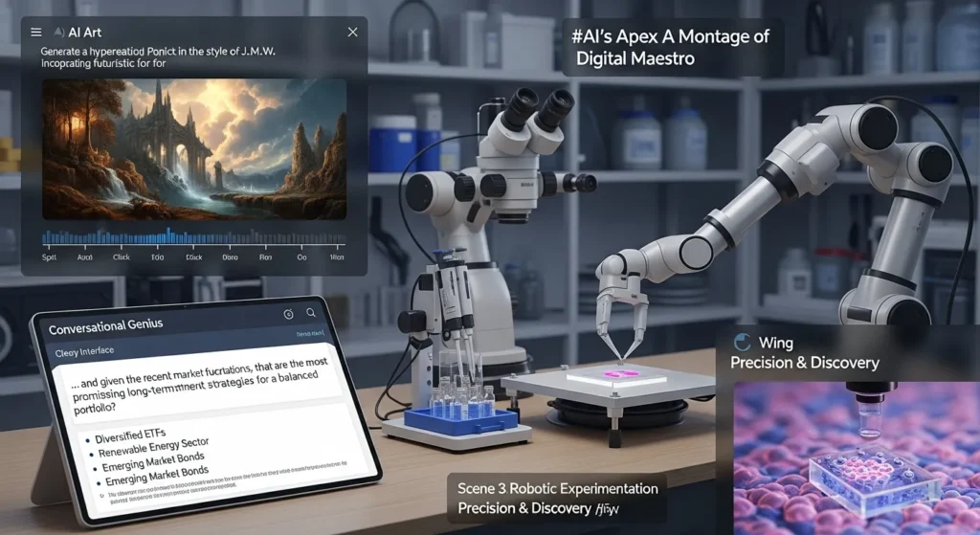Click the 'Conversational Genius' title

tap(105, 324)
